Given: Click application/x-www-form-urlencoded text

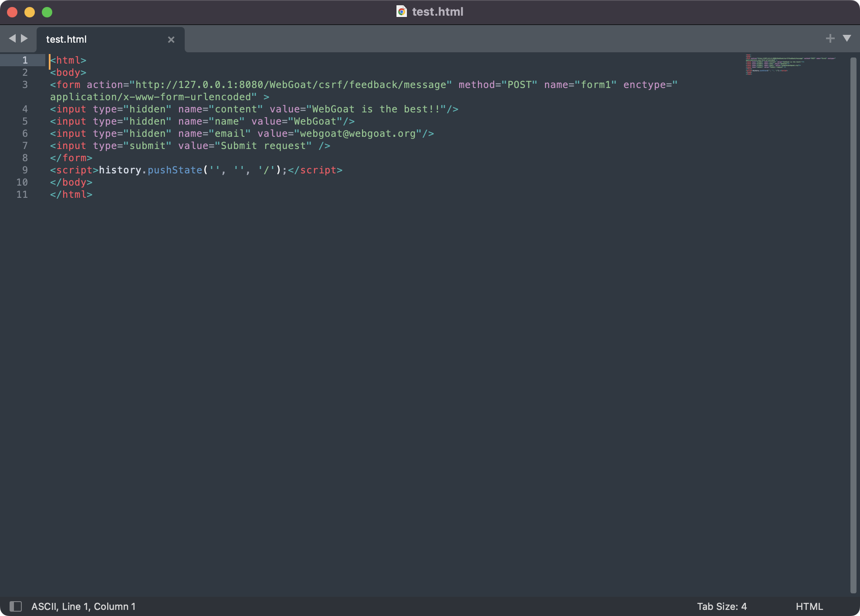Looking at the screenshot, I should 150,97.
